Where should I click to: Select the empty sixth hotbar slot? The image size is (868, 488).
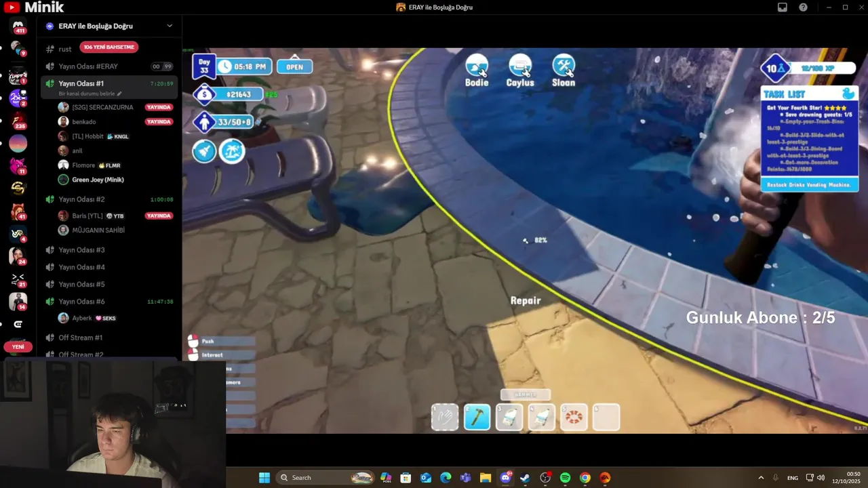[x=606, y=418]
